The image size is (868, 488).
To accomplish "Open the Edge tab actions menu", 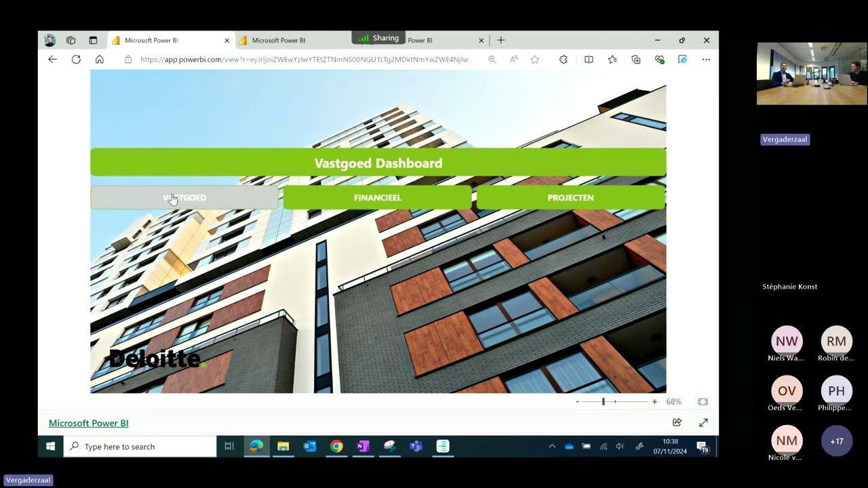I will click(x=93, y=40).
